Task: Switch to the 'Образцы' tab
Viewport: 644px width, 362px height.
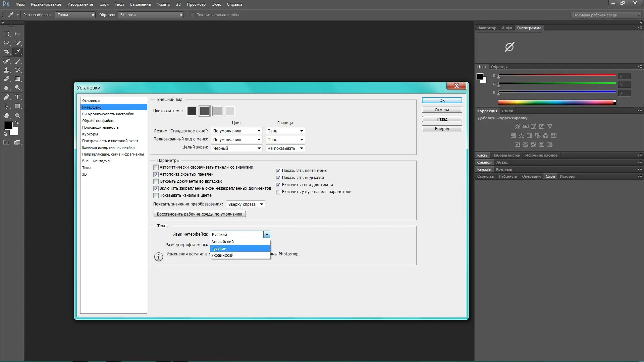Action: click(x=499, y=67)
